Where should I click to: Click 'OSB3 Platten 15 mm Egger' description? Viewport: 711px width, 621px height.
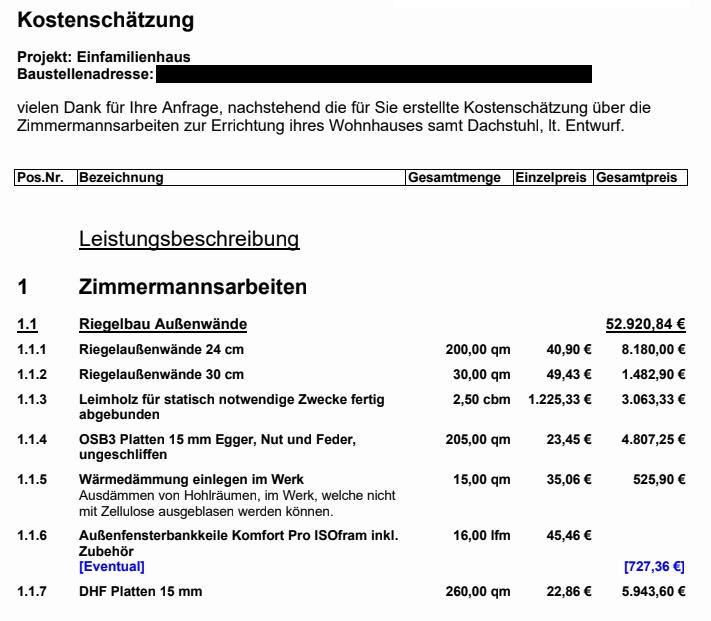(x=218, y=446)
